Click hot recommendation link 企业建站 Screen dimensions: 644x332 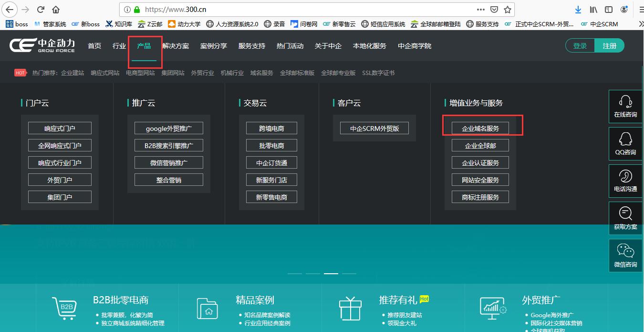click(x=73, y=73)
